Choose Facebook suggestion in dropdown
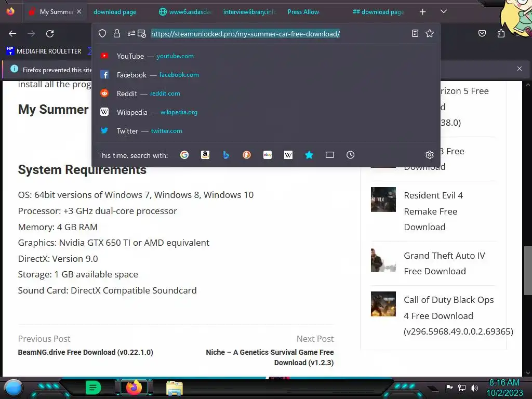This screenshot has height=399, width=532. coord(266,75)
